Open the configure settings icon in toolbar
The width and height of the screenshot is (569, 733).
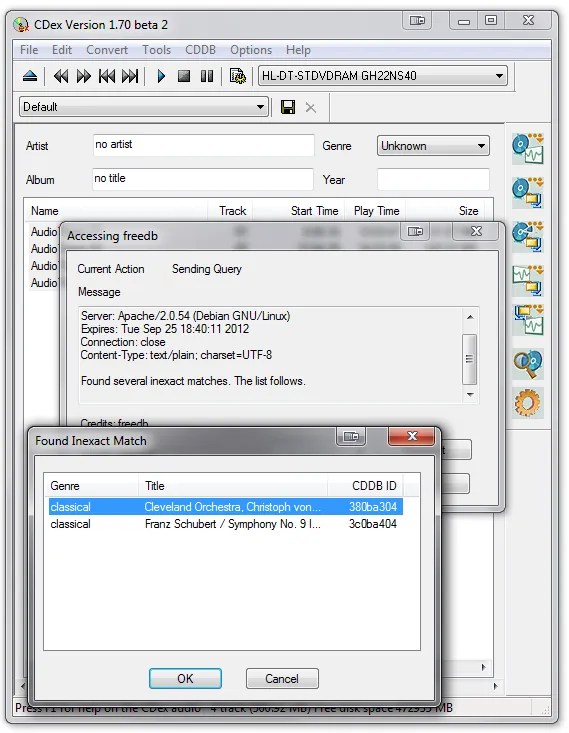[238, 76]
